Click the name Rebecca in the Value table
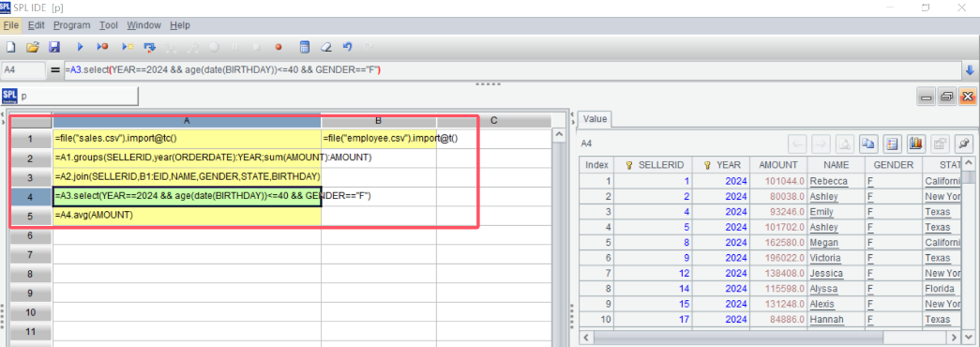Viewport: 980px width, 347px height. click(x=829, y=181)
